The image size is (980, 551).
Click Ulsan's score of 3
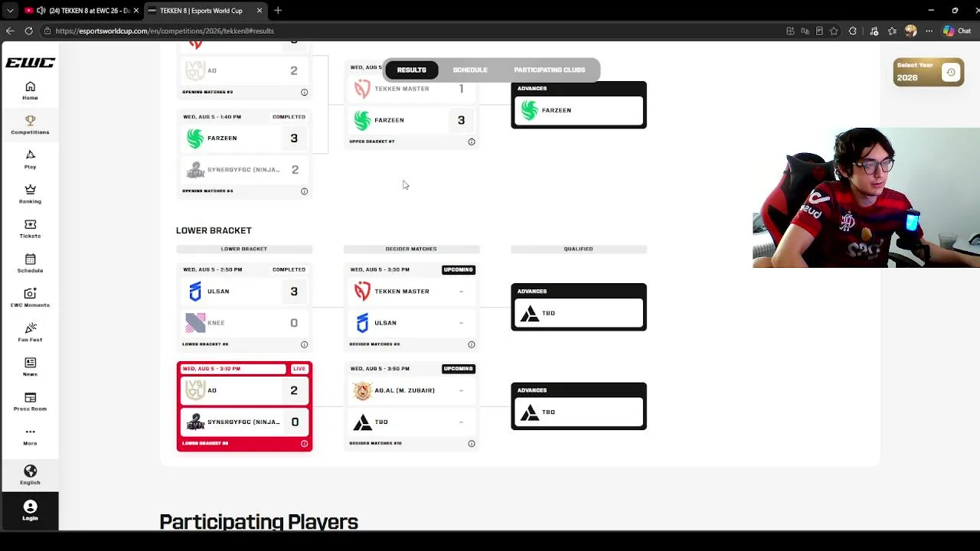294,292
